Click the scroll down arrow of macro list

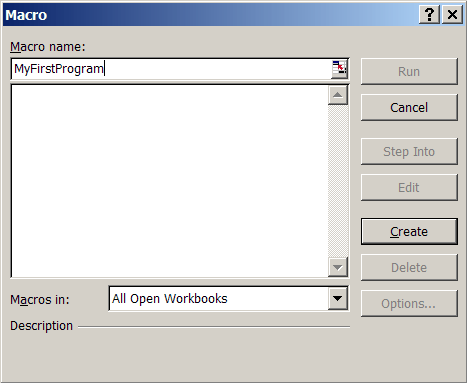coord(338,267)
